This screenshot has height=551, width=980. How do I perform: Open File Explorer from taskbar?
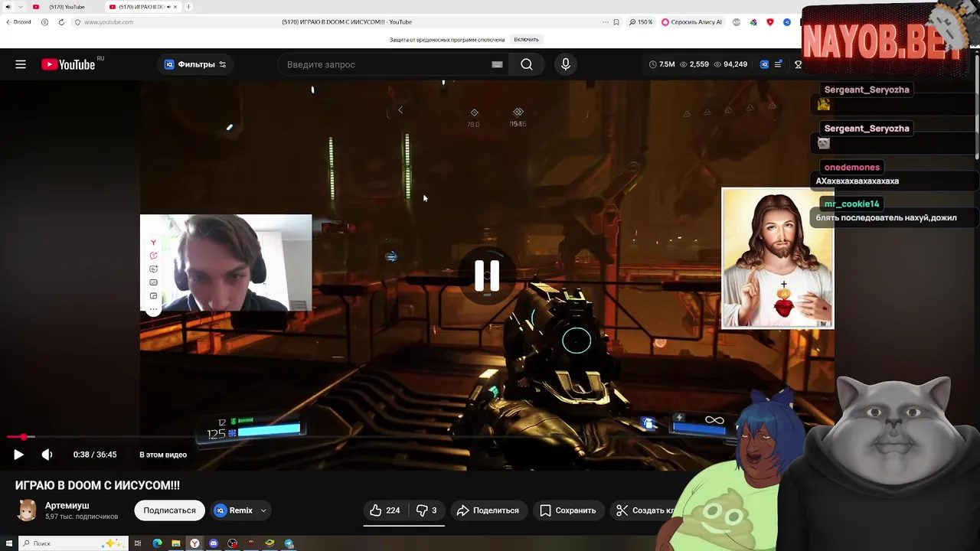point(176,543)
